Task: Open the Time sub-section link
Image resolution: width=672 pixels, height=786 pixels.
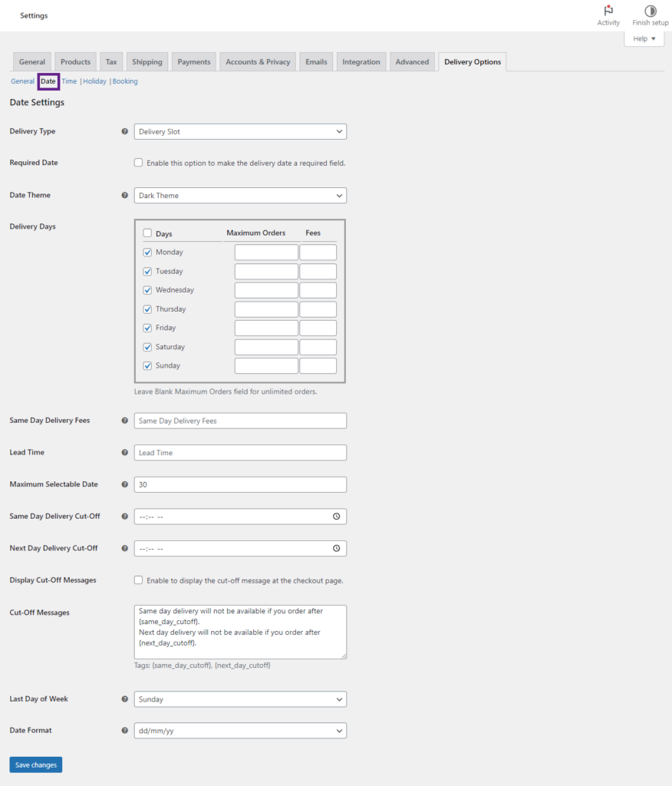Action: pyautogui.click(x=69, y=81)
